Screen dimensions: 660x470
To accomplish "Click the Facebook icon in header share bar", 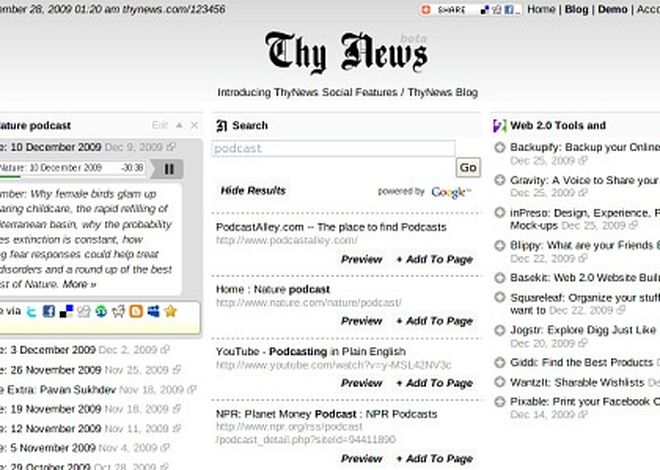I will point(509,10).
